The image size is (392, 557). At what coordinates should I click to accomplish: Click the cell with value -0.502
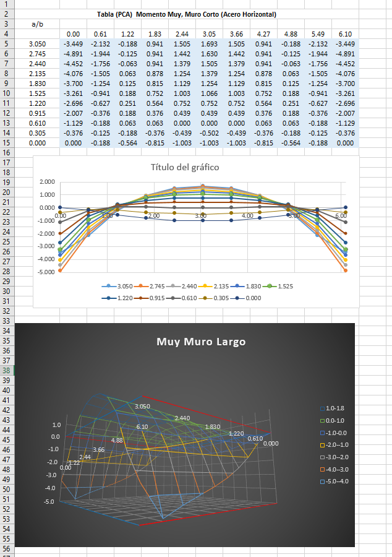tap(210, 132)
